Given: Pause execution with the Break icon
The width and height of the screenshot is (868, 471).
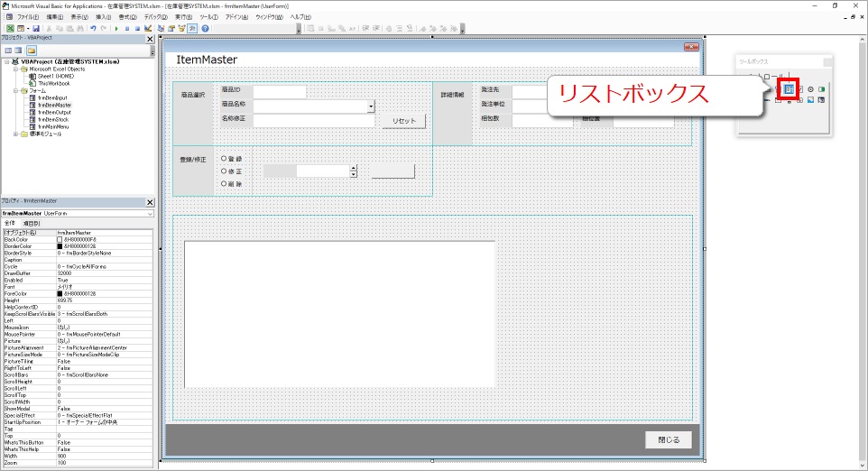Looking at the screenshot, I should pos(127,28).
